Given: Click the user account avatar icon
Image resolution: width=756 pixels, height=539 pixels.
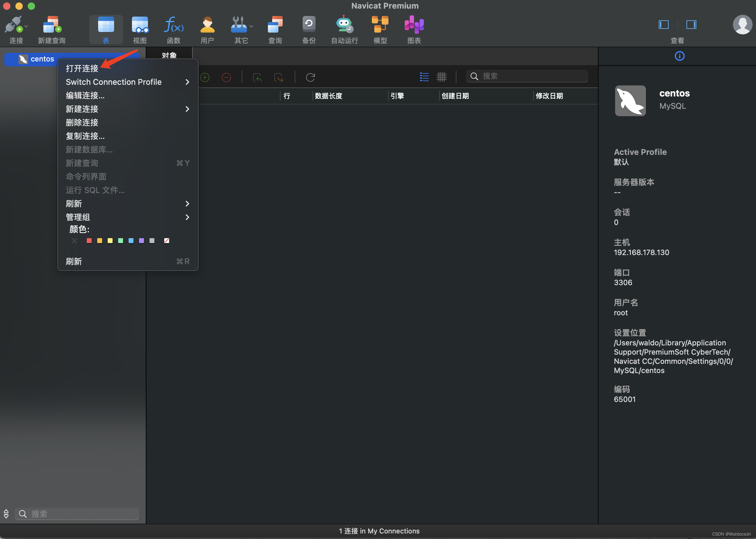Looking at the screenshot, I should coord(742,25).
